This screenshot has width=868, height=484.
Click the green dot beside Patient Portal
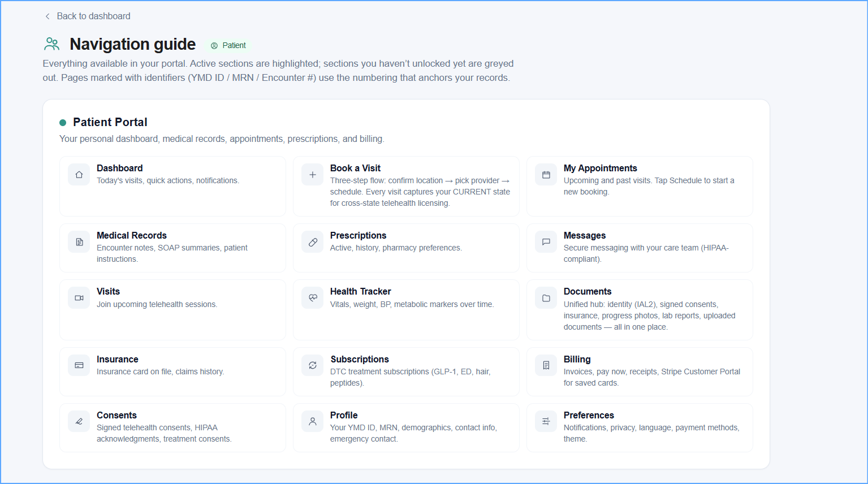[x=63, y=123]
